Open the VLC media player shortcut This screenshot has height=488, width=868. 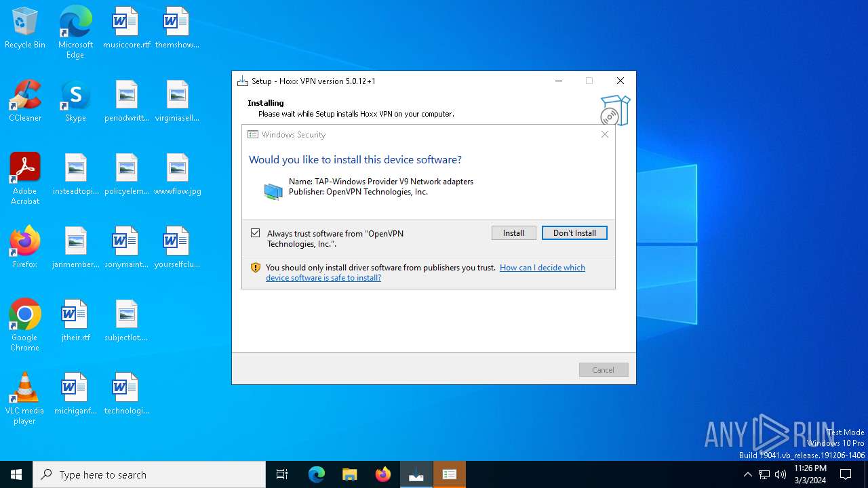click(25, 399)
